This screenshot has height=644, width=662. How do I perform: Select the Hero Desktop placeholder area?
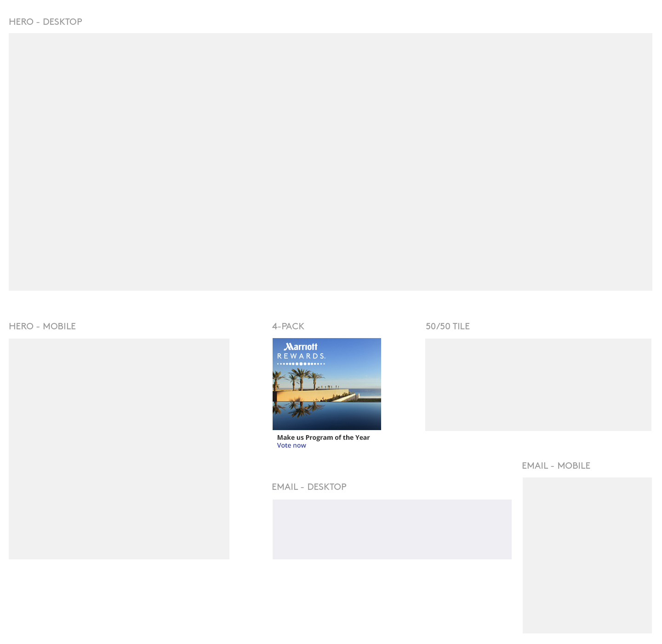[x=330, y=162]
